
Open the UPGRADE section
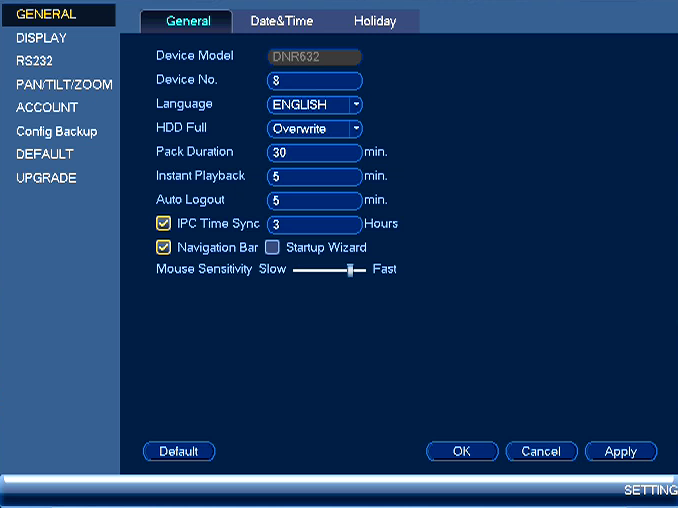coord(46,178)
